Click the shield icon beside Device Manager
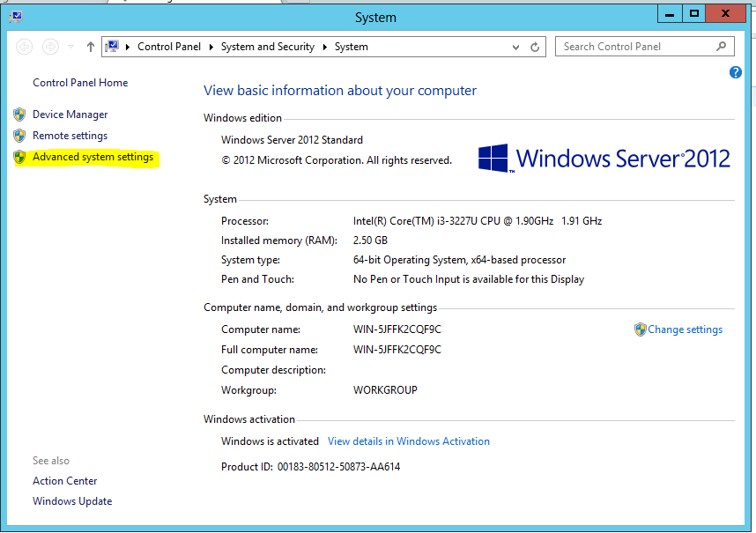 tap(19, 114)
